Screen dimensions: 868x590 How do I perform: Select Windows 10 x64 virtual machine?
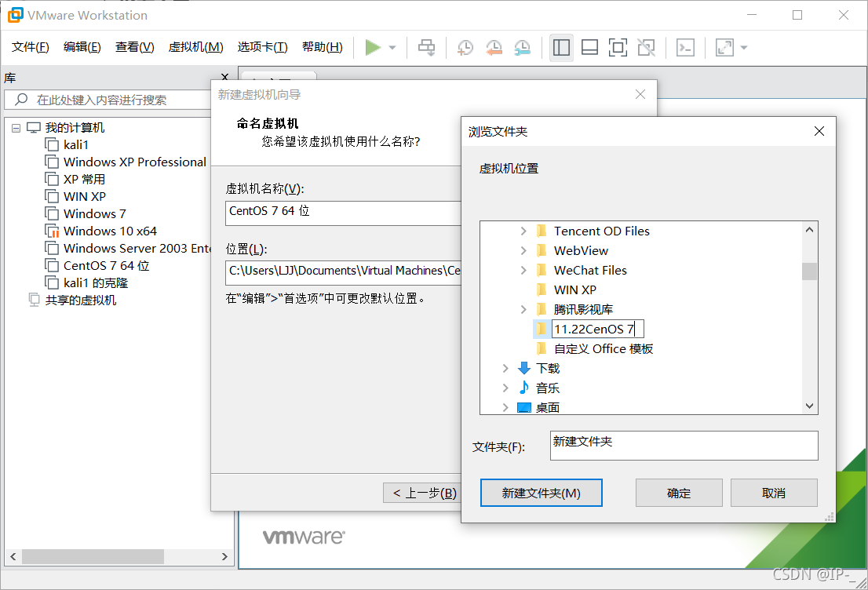tap(110, 231)
